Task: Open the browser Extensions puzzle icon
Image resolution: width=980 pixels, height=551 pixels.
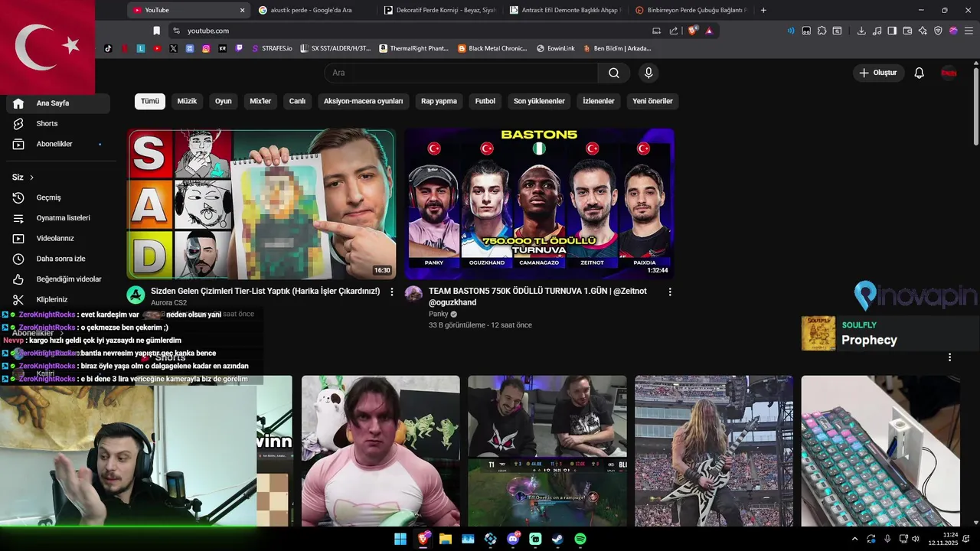Action: (x=822, y=31)
